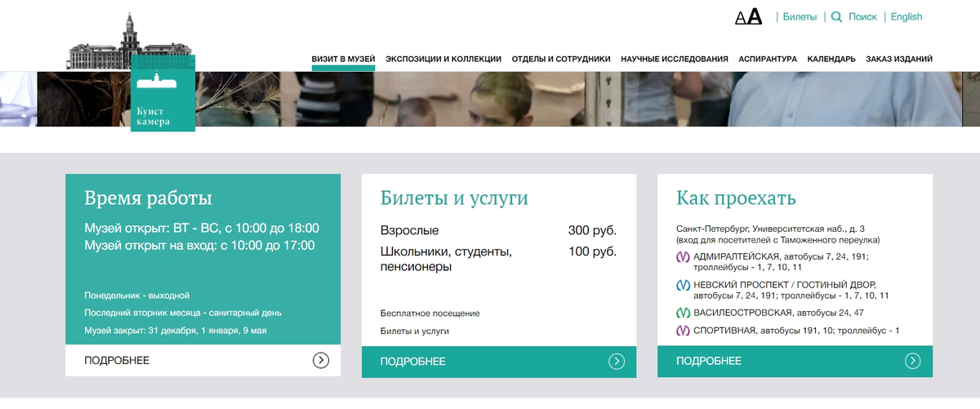Open the Визит в музей menu
This screenshot has width=980, height=409.
343,59
